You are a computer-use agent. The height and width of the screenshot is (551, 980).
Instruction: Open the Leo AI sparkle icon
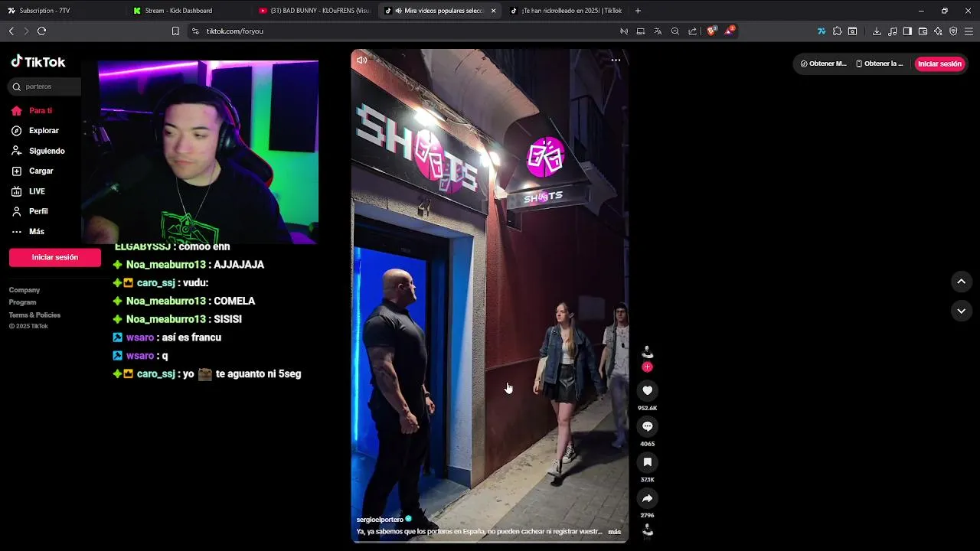pos(938,31)
